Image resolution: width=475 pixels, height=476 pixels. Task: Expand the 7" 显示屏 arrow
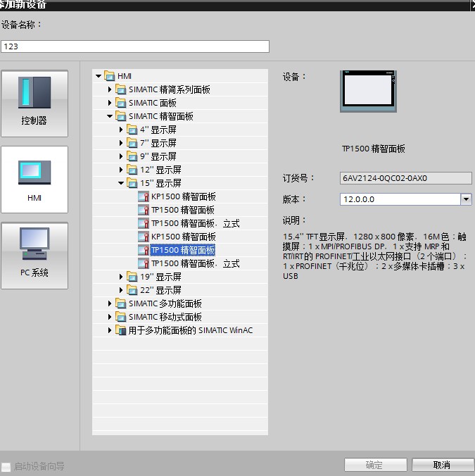click(x=121, y=143)
